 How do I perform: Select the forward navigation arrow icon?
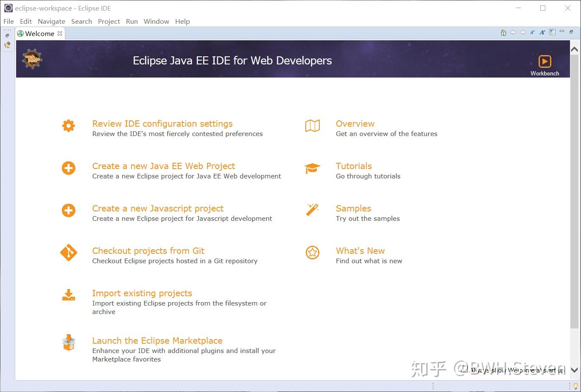coord(522,32)
